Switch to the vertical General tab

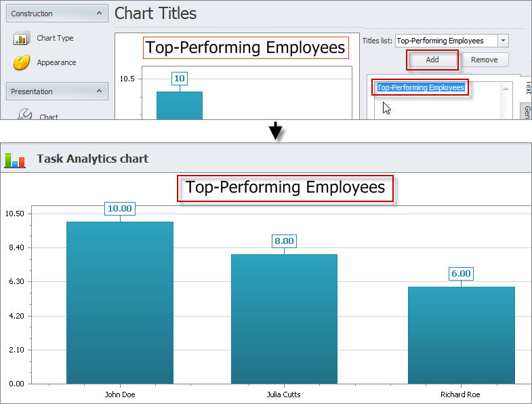[527, 113]
